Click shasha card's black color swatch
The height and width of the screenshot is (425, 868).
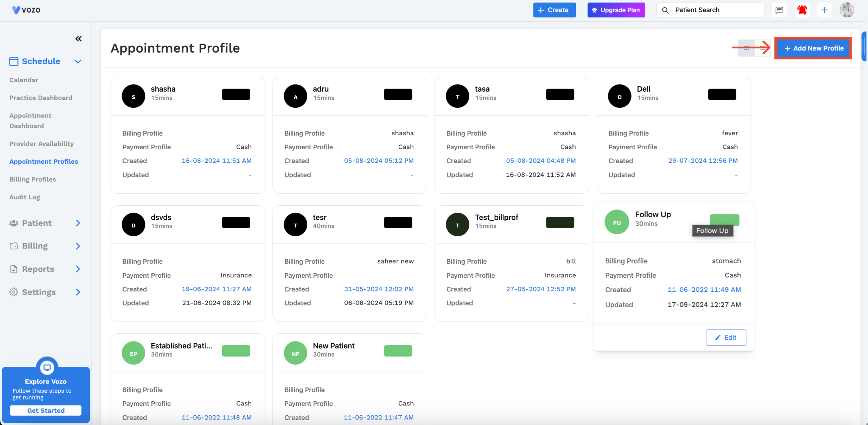coord(236,94)
